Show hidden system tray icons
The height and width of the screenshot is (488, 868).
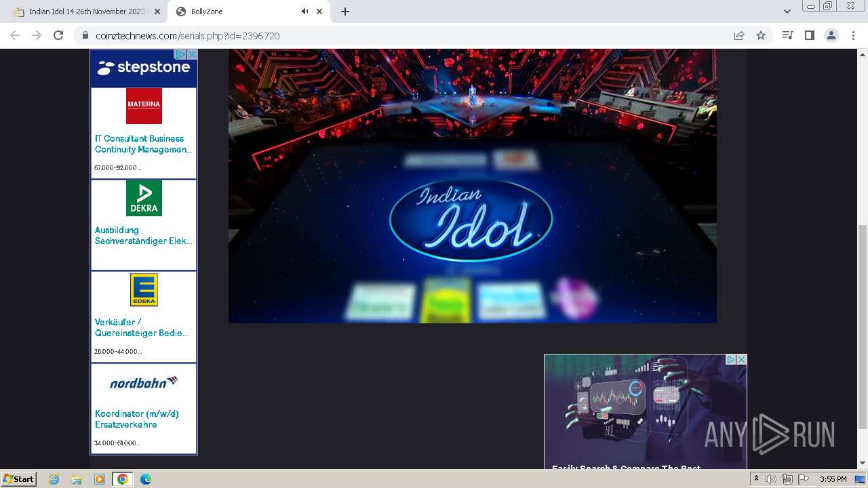click(x=756, y=479)
